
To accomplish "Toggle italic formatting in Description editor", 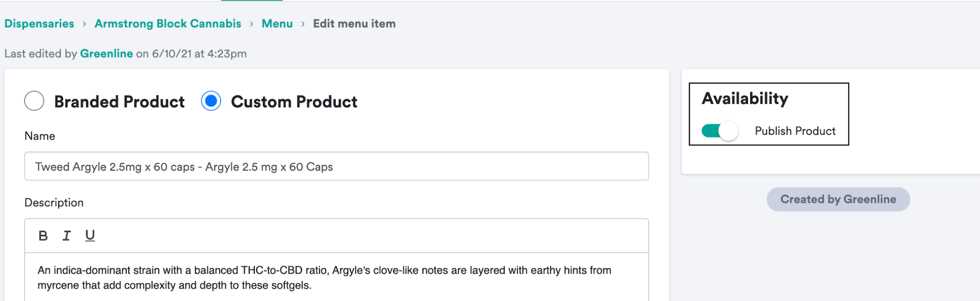I will pyautogui.click(x=67, y=236).
